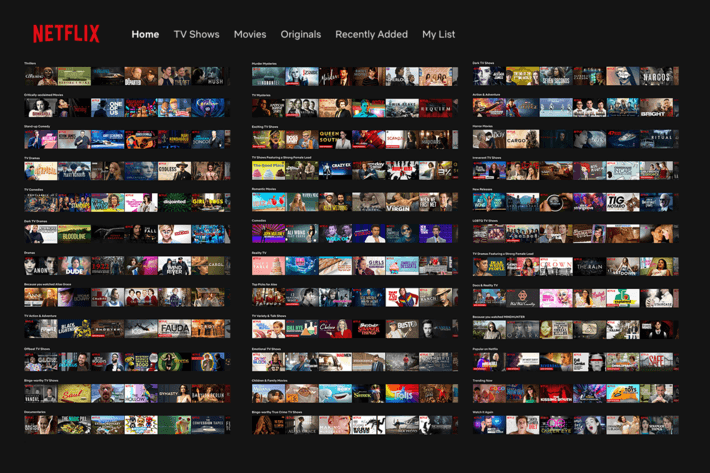
Task: Open The Crown thumbnail
Action: [556, 267]
